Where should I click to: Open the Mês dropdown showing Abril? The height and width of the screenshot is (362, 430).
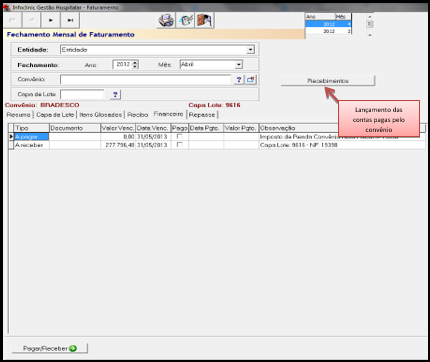(x=239, y=65)
